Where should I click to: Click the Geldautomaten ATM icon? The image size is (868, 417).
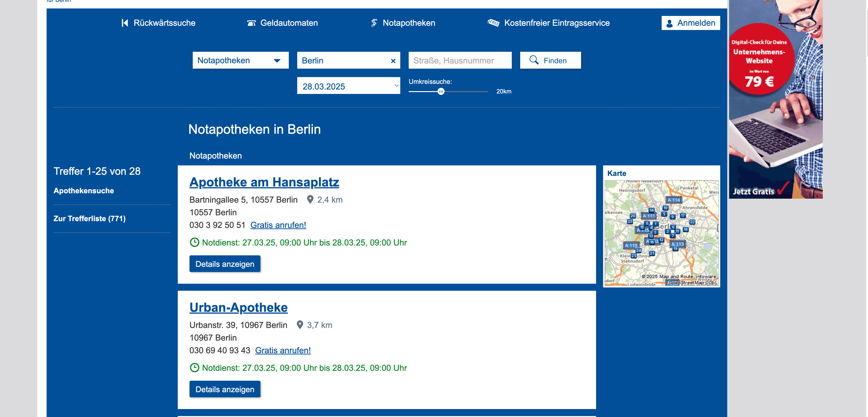(251, 23)
